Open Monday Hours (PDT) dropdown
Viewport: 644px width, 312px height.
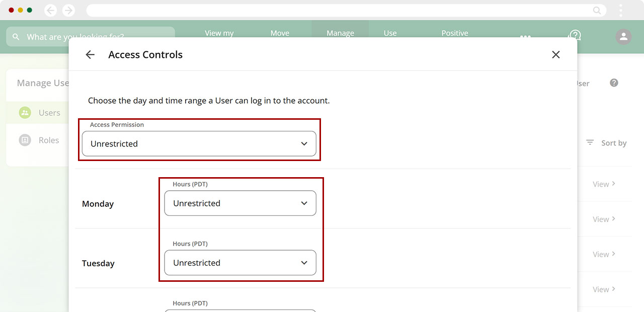click(240, 203)
